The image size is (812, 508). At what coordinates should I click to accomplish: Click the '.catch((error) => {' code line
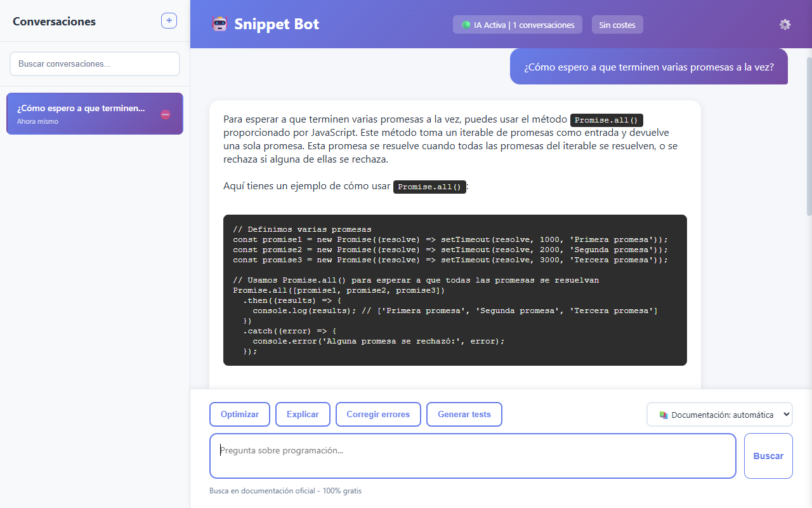point(289,331)
